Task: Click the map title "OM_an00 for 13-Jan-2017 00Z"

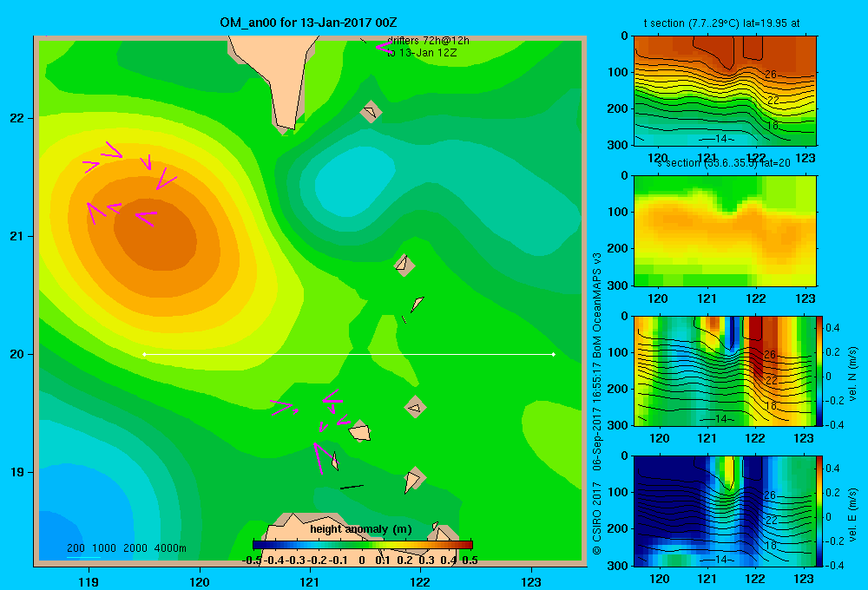Action: click(308, 23)
